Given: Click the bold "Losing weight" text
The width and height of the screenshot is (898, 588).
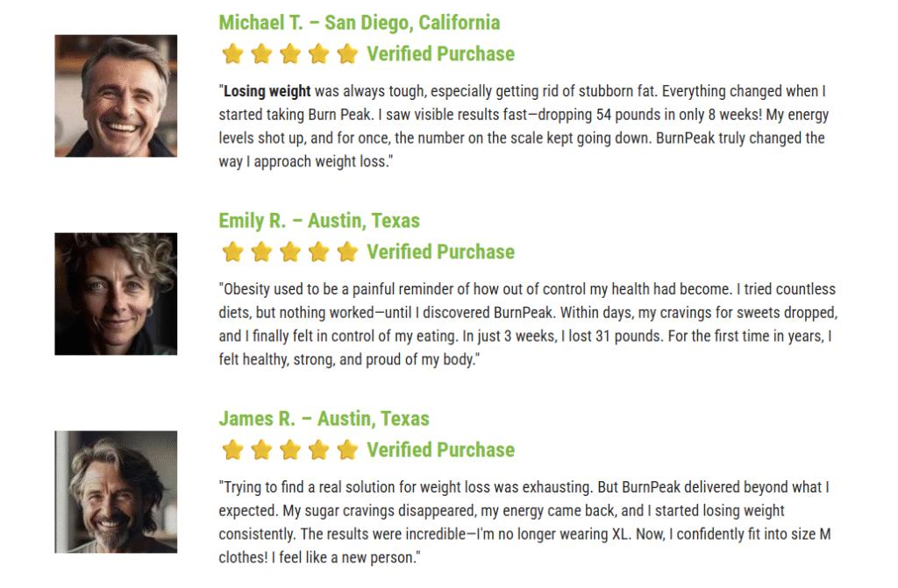Looking at the screenshot, I should 267,91.
